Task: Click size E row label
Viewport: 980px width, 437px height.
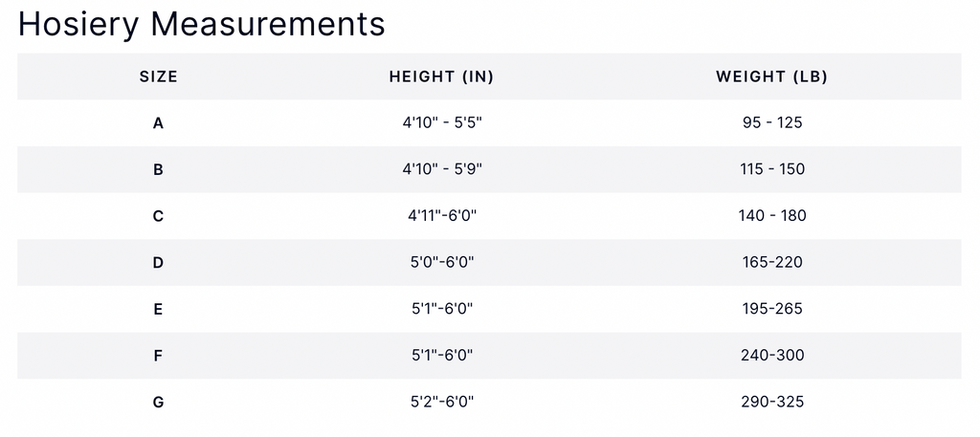Action: (158, 309)
